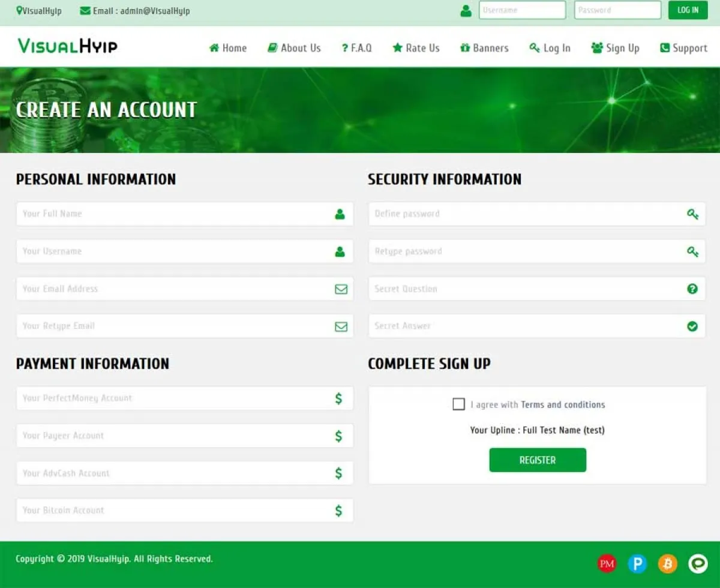
Task: Focus the top bar Password field
Action: 617,10
